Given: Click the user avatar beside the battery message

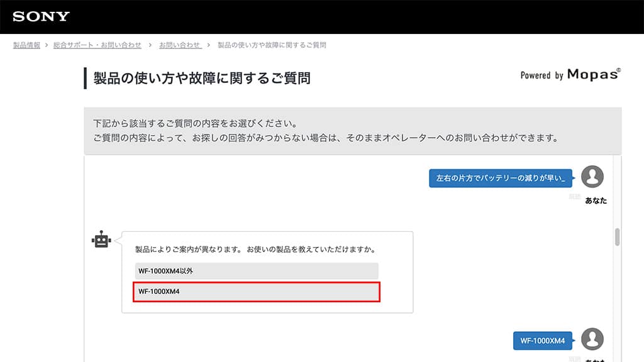Looking at the screenshot, I should tap(592, 177).
